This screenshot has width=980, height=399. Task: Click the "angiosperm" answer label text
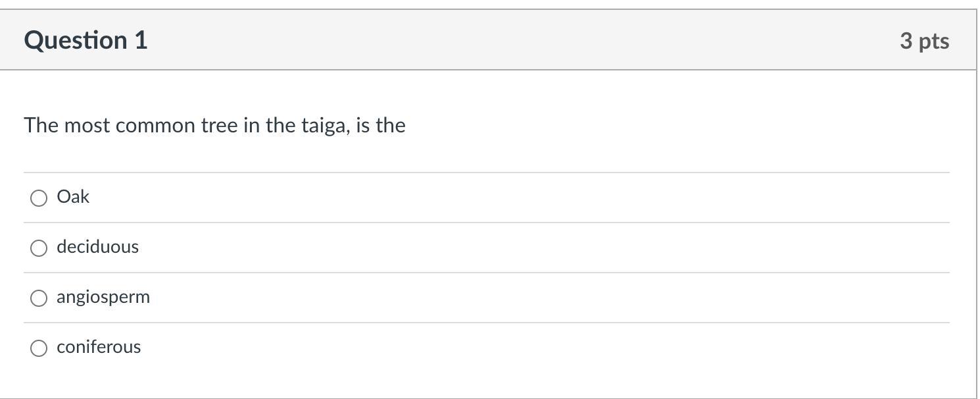(x=103, y=297)
